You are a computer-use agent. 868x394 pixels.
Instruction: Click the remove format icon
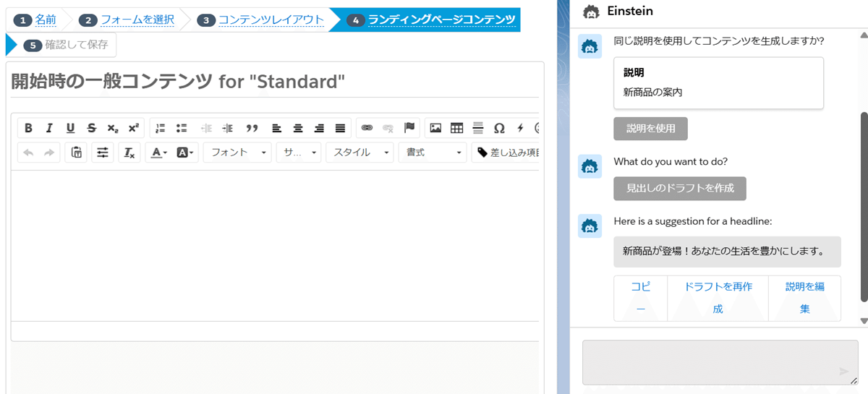[x=129, y=153]
